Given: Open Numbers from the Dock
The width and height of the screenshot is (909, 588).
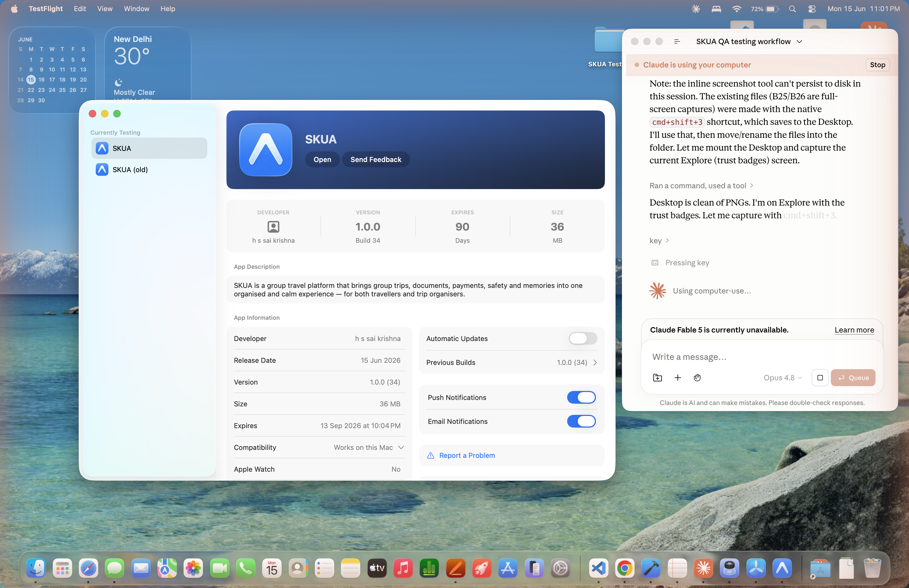Looking at the screenshot, I should click(429, 568).
